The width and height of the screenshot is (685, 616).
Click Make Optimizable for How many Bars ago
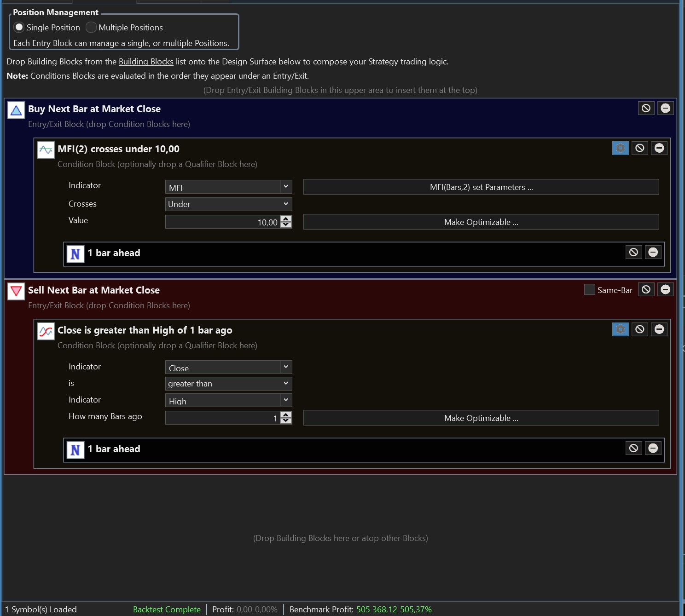coord(481,418)
